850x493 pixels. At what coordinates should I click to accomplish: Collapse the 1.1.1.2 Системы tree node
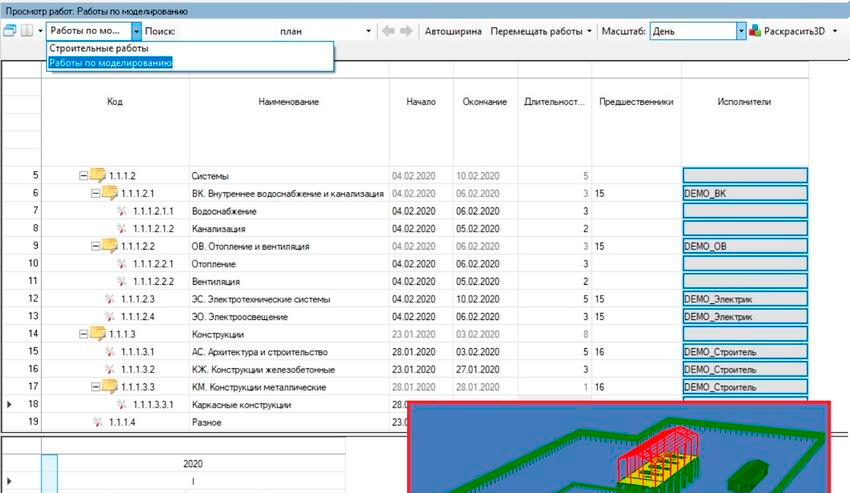click(84, 176)
